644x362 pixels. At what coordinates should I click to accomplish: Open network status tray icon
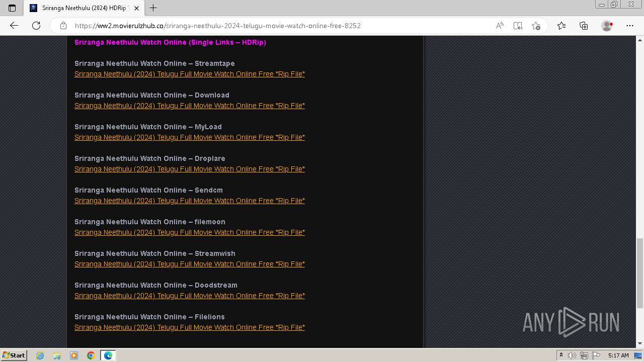coord(584,355)
